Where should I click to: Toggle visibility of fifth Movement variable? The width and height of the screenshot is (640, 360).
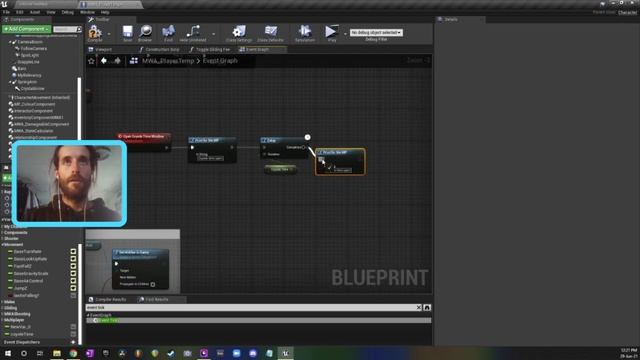[x=73, y=281]
